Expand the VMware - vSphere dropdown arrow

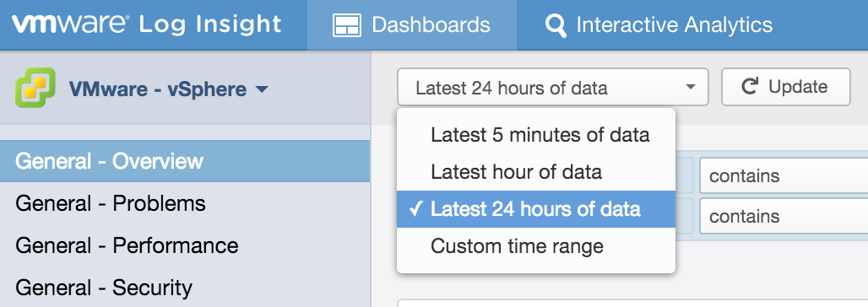262,89
